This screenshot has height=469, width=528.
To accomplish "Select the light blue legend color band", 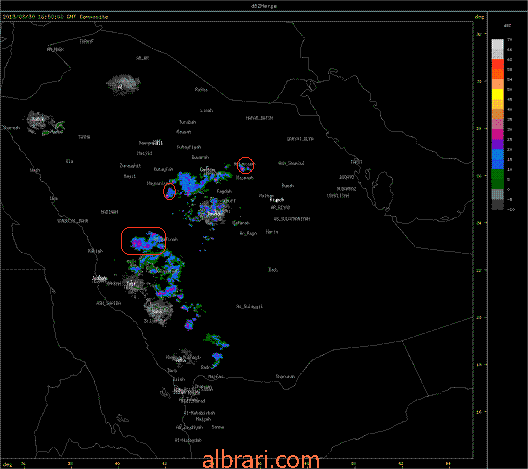I will [x=498, y=154].
